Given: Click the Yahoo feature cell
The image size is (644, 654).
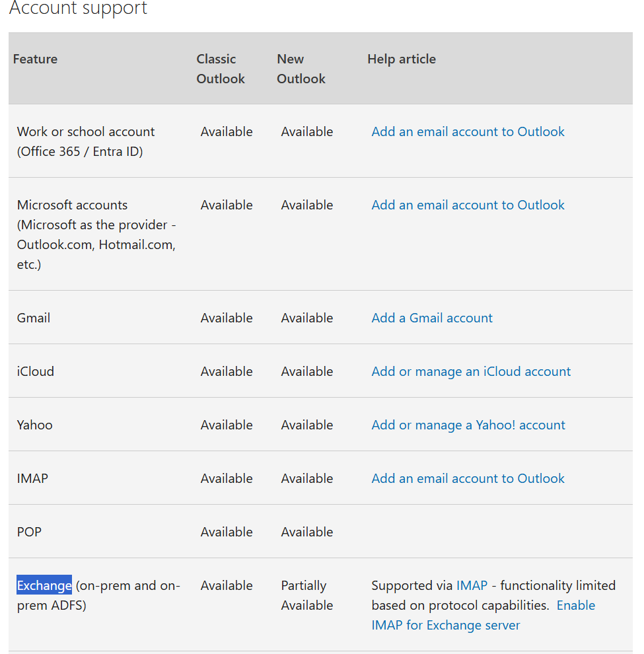Looking at the screenshot, I should [x=35, y=425].
